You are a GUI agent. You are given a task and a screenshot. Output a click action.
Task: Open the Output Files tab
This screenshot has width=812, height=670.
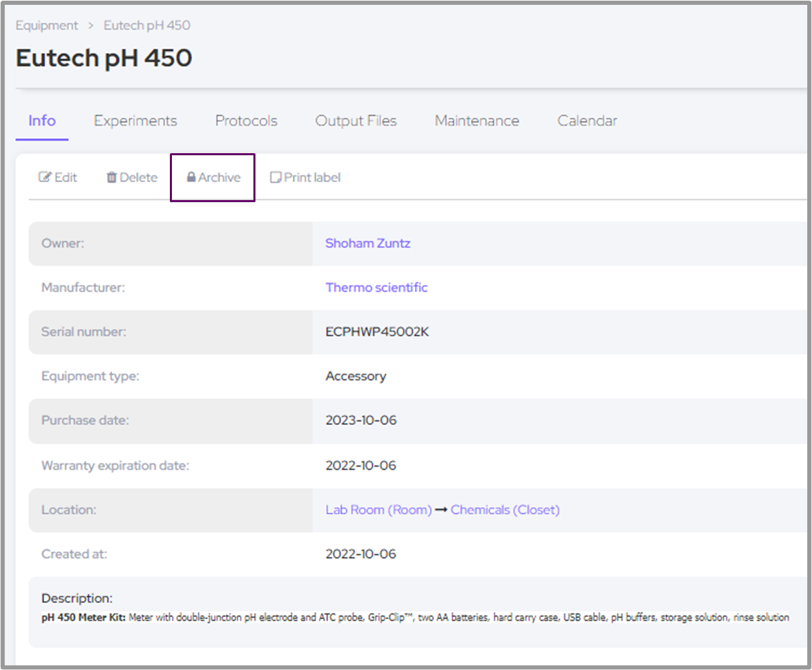(356, 121)
